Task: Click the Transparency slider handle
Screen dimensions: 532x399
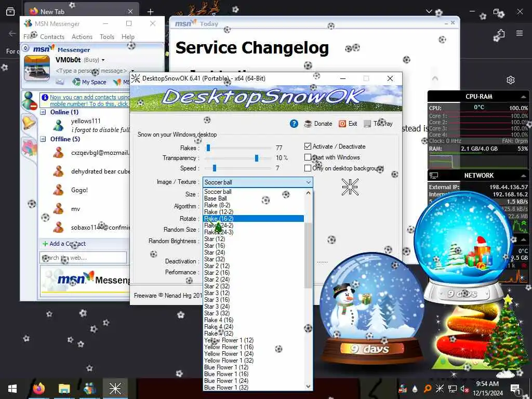Action: coord(257,158)
